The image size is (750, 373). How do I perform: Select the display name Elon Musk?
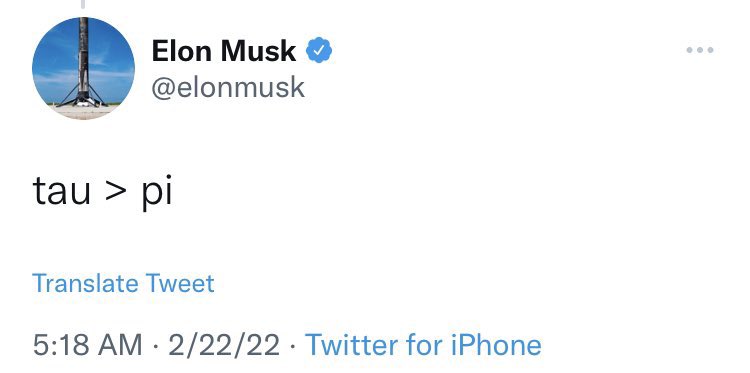coord(223,51)
